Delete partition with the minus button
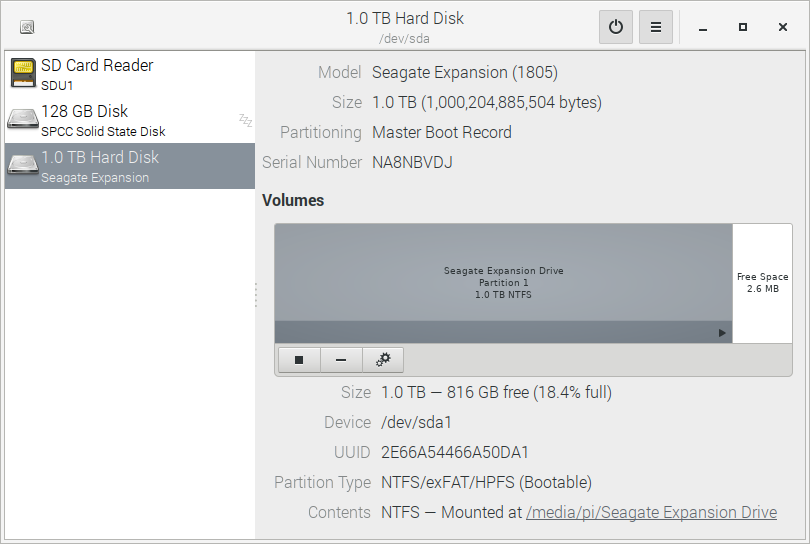 (x=341, y=360)
